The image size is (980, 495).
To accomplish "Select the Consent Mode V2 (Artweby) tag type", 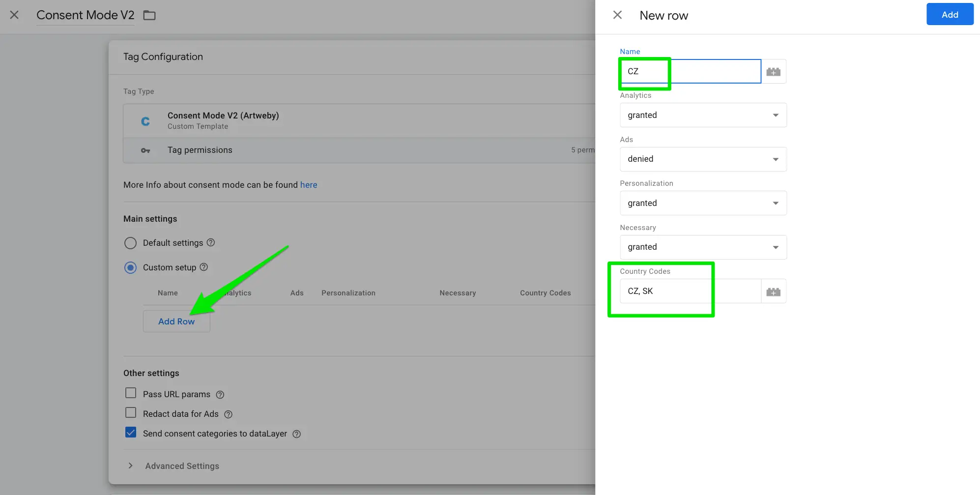I will click(x=359, y=121).
